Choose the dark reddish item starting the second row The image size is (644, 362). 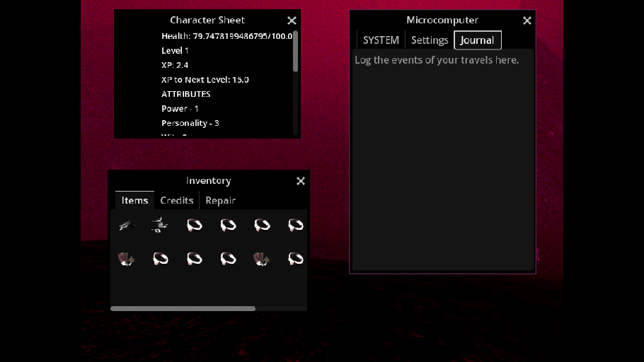127,259
